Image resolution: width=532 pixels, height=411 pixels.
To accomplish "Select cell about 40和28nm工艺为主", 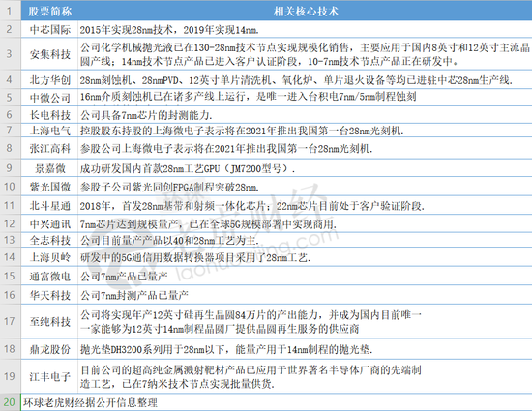I will pos(305,240).
